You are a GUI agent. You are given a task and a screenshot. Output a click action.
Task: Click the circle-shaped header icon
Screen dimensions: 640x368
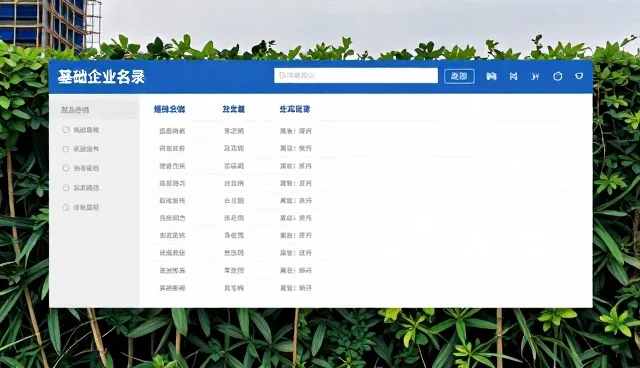tap(558, 76)
